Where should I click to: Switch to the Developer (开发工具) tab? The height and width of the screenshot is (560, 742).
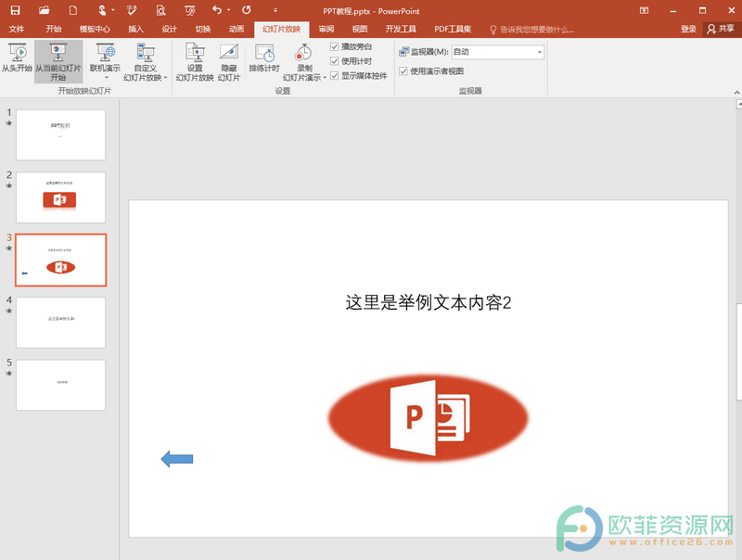coord(401,30)
